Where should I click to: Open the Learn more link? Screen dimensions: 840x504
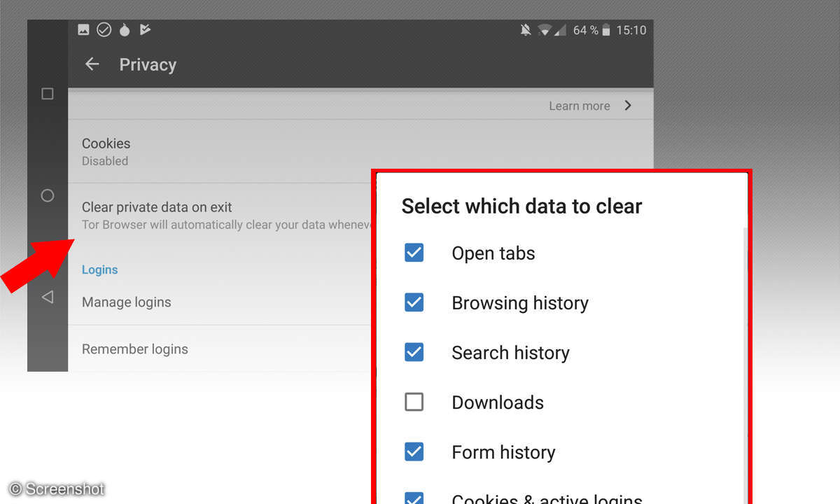[x=579, y=106]
